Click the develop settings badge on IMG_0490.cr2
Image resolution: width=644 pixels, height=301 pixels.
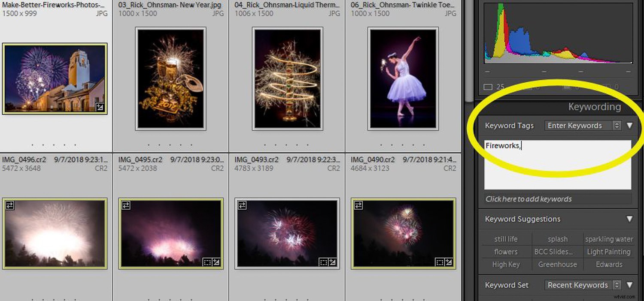pos(449,262)
